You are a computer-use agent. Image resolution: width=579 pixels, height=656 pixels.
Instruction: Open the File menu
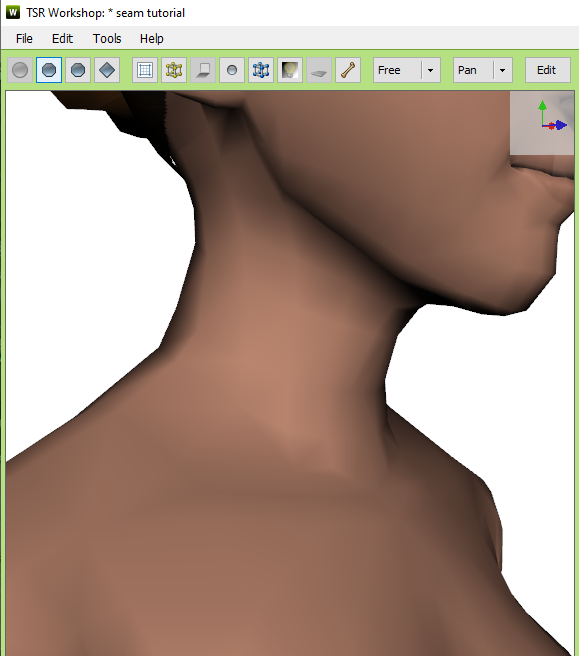24,38
